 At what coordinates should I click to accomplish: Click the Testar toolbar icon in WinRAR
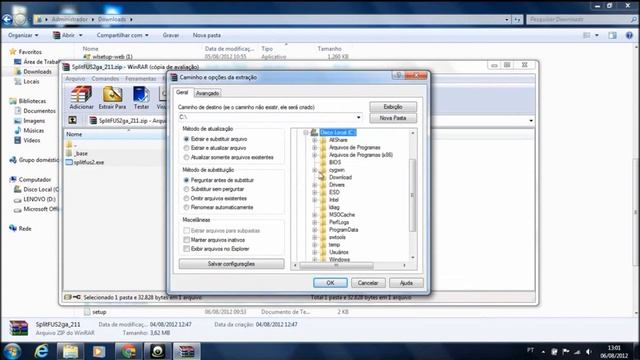pyautogui.click(x=141, y=98)
